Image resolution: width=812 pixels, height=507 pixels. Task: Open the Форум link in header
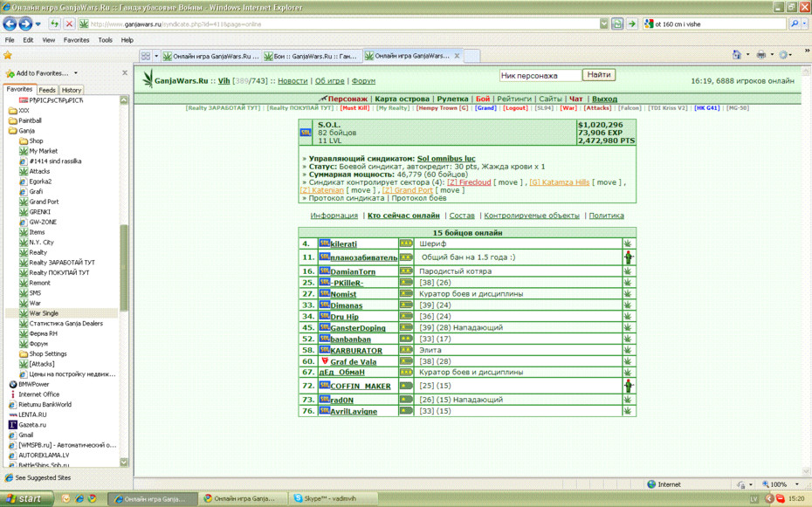pos(363,80)
